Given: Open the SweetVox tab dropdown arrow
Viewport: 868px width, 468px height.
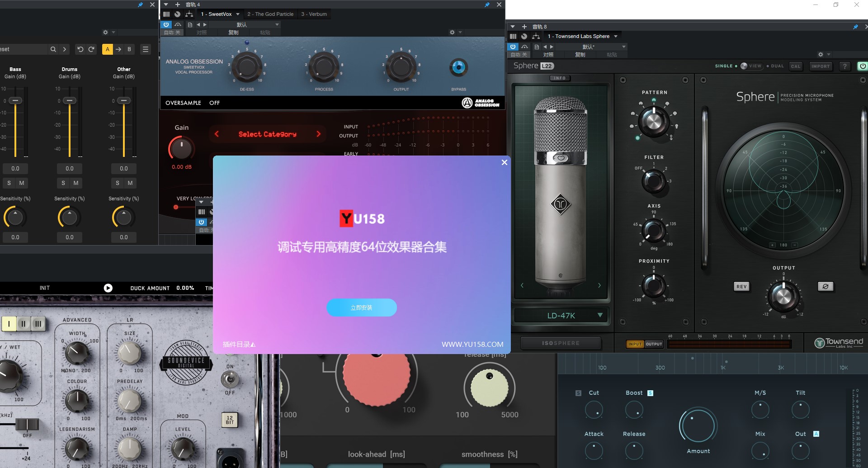Looking at the screenshot, I should 238,14.
